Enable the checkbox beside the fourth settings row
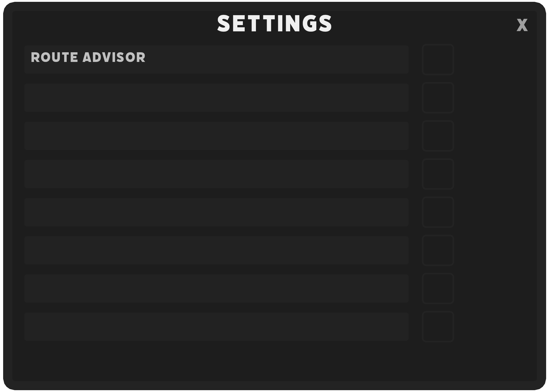This screenshot has width=549, height=392. (x=438, y=174)
